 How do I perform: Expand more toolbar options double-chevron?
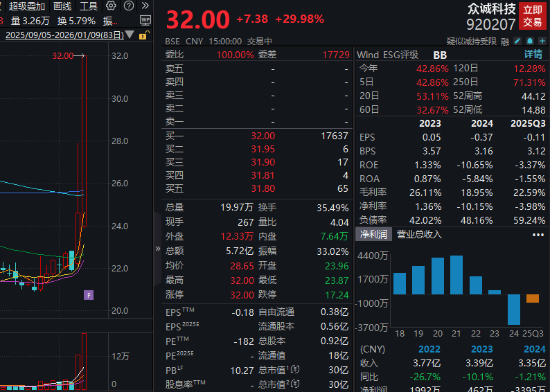coord(145,6)
